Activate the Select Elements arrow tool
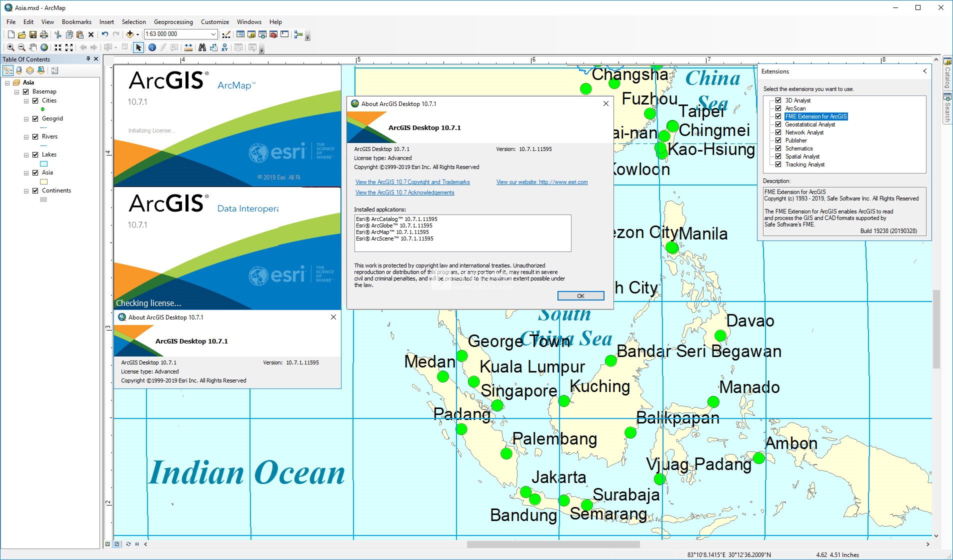 (138, 47)
